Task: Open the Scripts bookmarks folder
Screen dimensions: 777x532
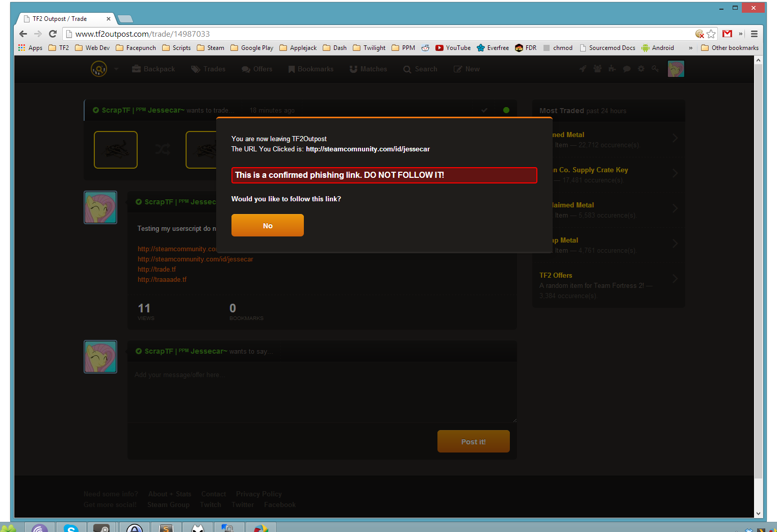Action: pyautogui.click(x=176, y=48)
